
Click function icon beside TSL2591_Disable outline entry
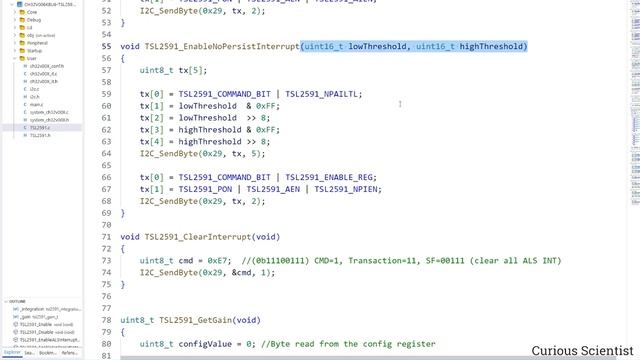tap(16, 332)
